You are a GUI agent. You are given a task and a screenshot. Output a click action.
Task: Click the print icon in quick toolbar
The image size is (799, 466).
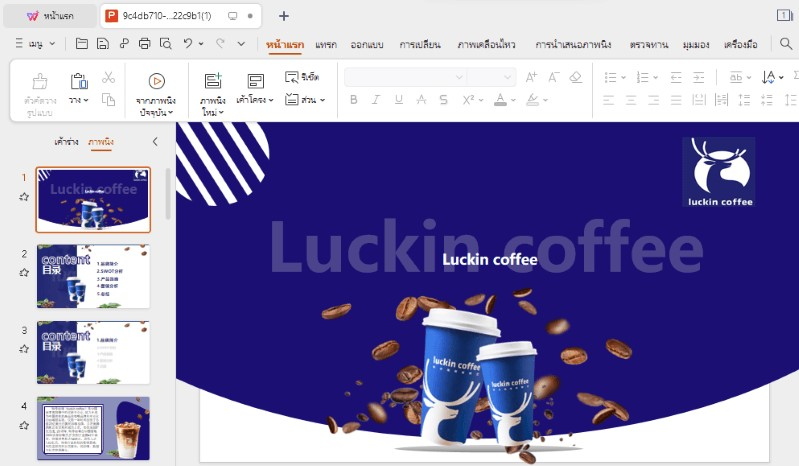pos(145,44)
